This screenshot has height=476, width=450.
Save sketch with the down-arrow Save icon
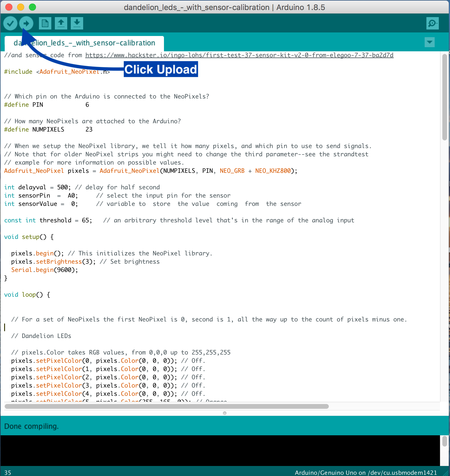click(x=77, y=23)
